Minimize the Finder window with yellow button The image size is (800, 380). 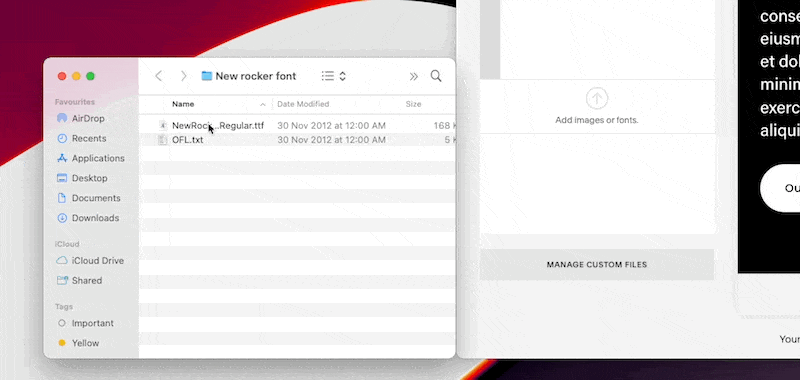click(x=76, y=77)
